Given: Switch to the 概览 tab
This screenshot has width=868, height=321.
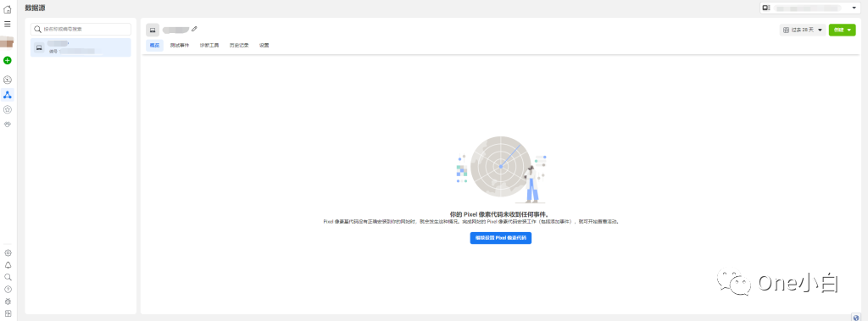Looking at the screenshot, I should tap(154, 46).
